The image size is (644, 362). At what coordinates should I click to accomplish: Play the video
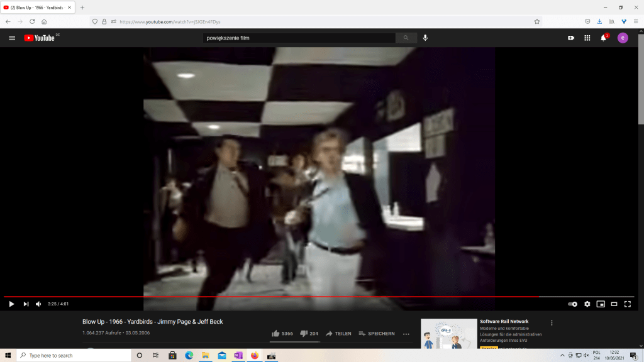click(11, 304)
